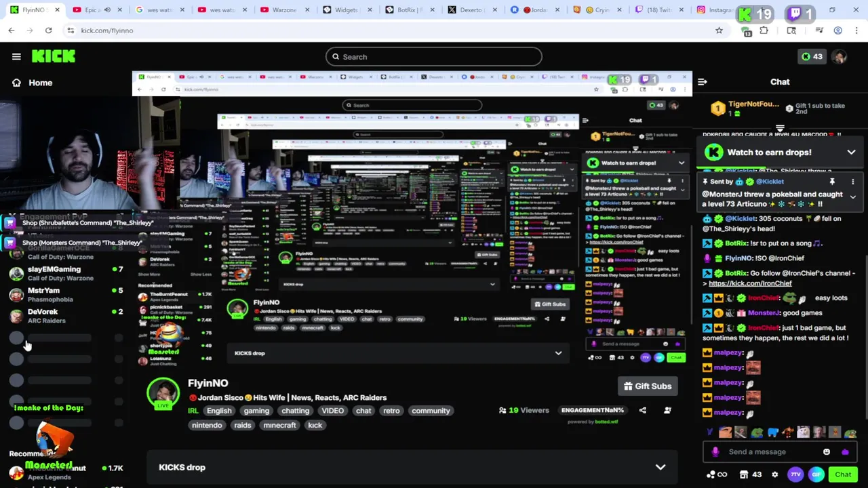This screenshot has width=868, height=488.
Task: Open the Kick hamburger sidebar menu
Action: point(16,57)
